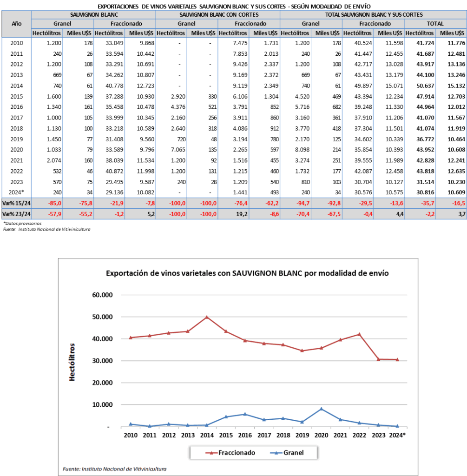Select the 2020 peak point on Granel line
The width and height of the screenshot is (467, 476).
[x=321, y=409]
